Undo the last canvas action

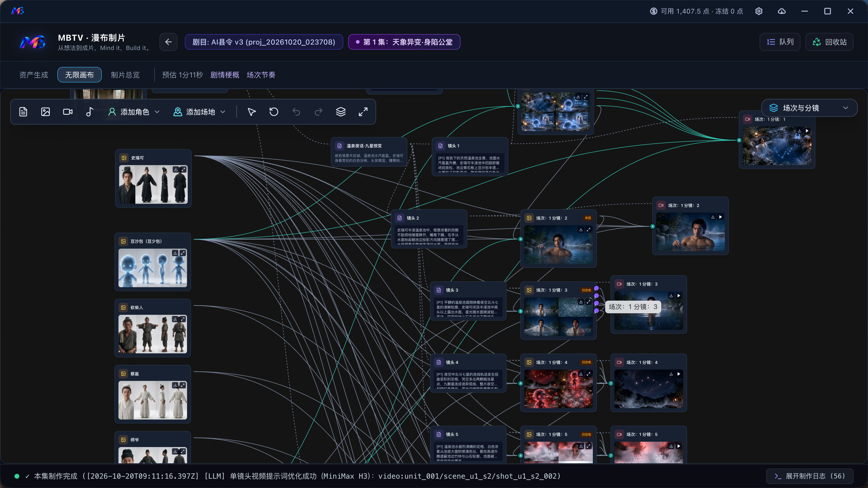coord(296,112)
